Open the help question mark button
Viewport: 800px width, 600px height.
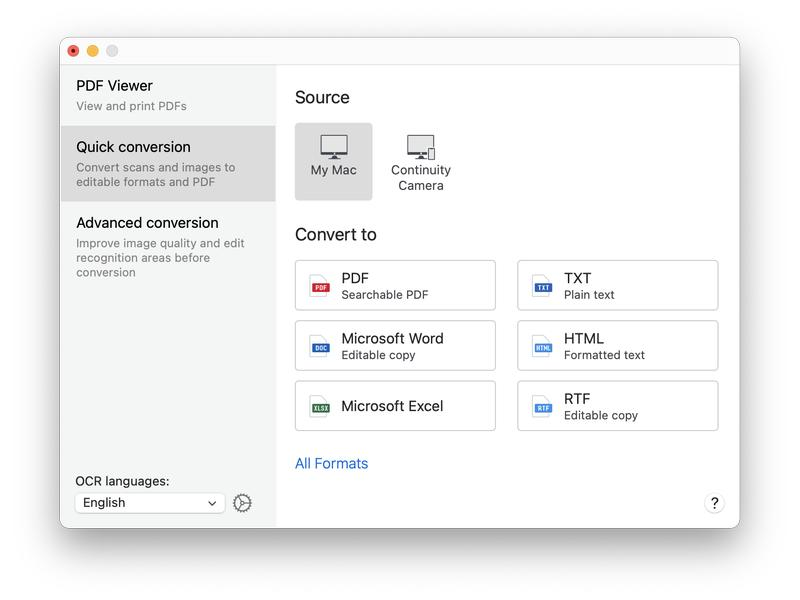[714, 503]
